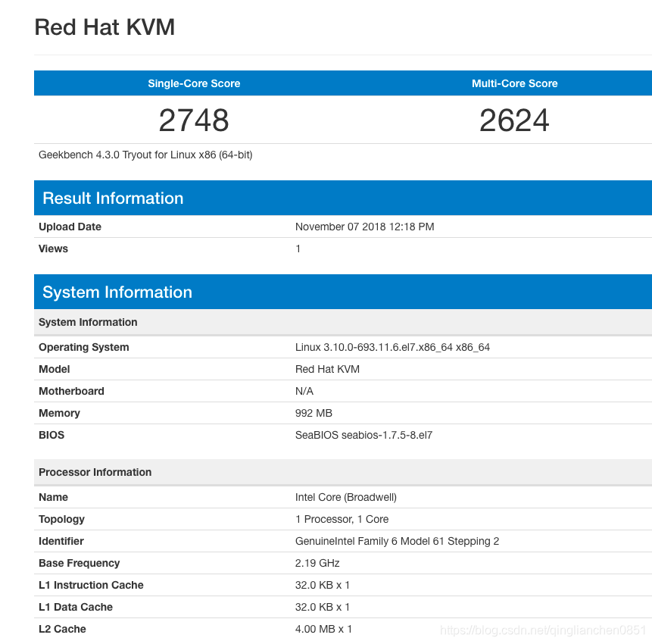Click the Operating System label
This screenshot has height=644, width=652.
[83, 347]
